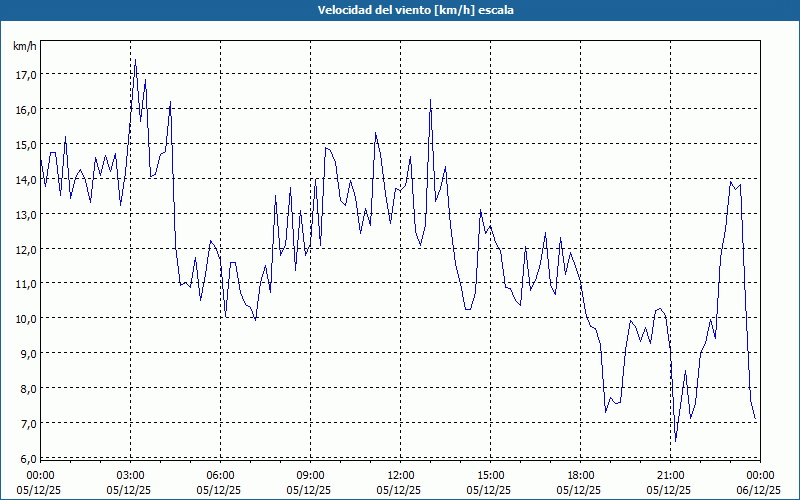This screenshot has width=800, height=500.
Task: Click the 12:00 time axis label
Action: (x=401, y=476)
